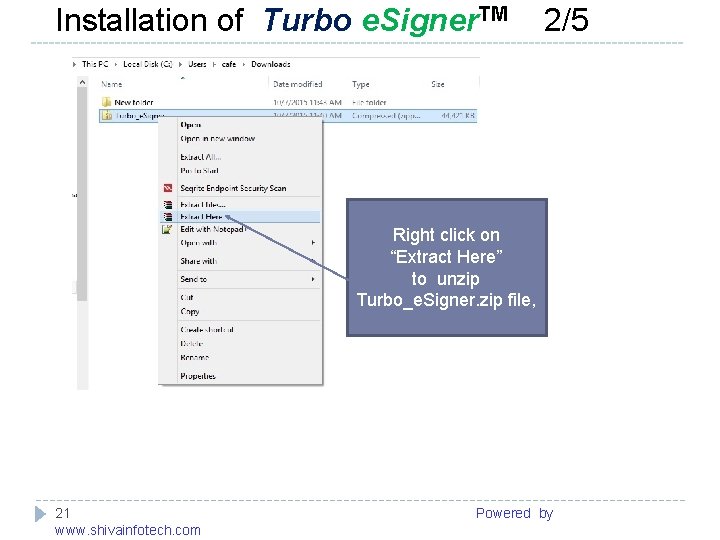Select the Turbo_eSigner file name
720x540 pixels.
[x=139, y=116]
